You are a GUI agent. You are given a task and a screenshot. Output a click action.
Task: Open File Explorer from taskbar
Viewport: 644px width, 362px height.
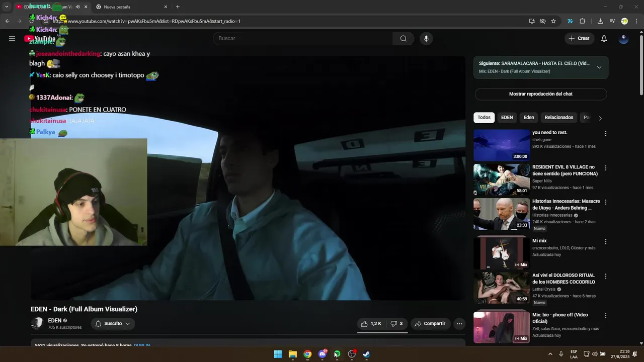click(x=293, y=354)
